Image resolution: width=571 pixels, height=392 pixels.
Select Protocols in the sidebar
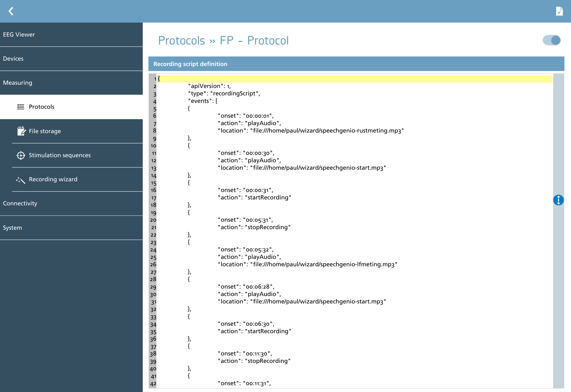tap(71, 107)
